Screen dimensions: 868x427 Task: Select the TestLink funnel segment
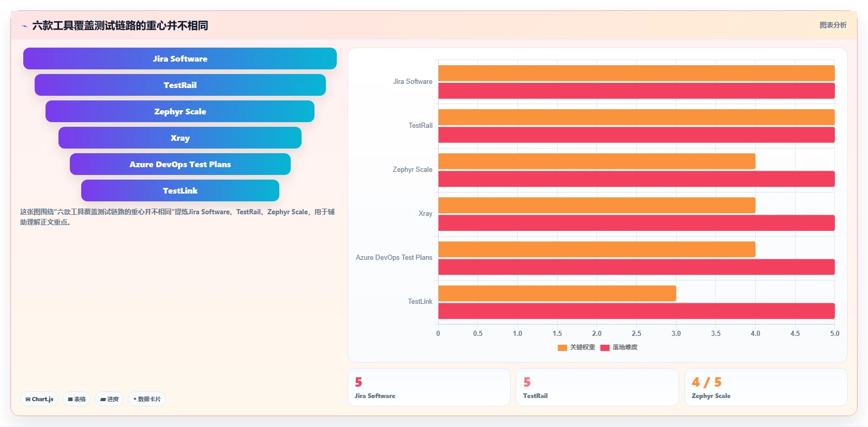coord(180,190)
